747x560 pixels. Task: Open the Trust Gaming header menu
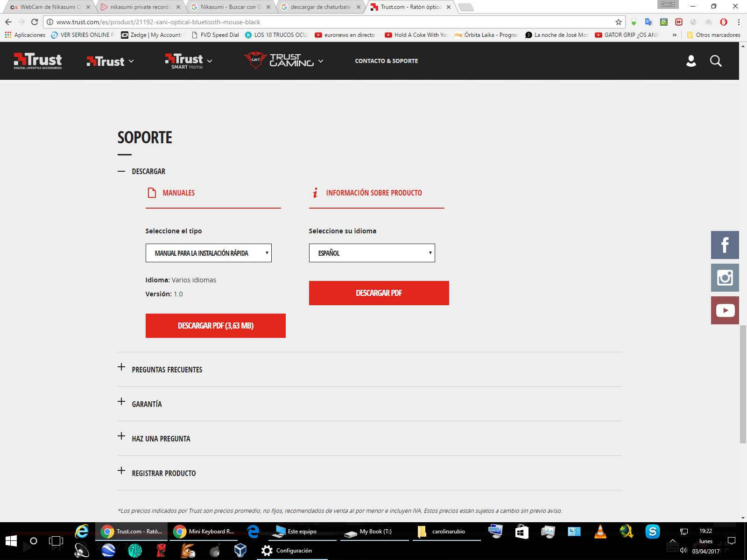(x=283, y=61)
